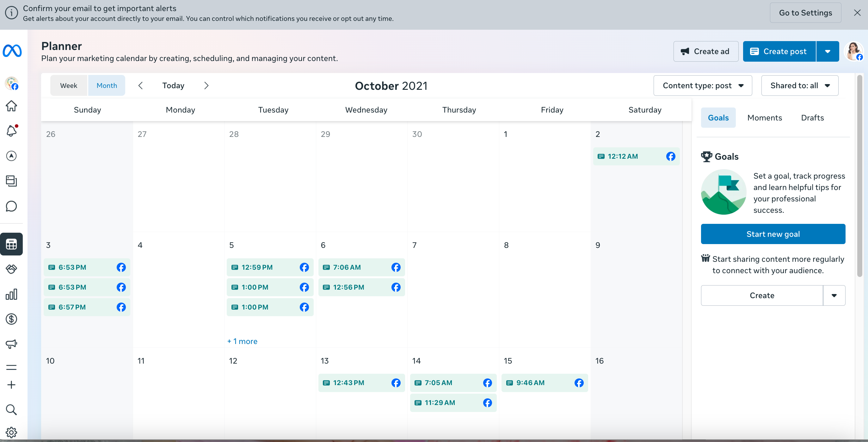The height and width of the screenshot is (442, 868).
Task: Open Search magnifier icon in sidebar
Action: [11, 410]
